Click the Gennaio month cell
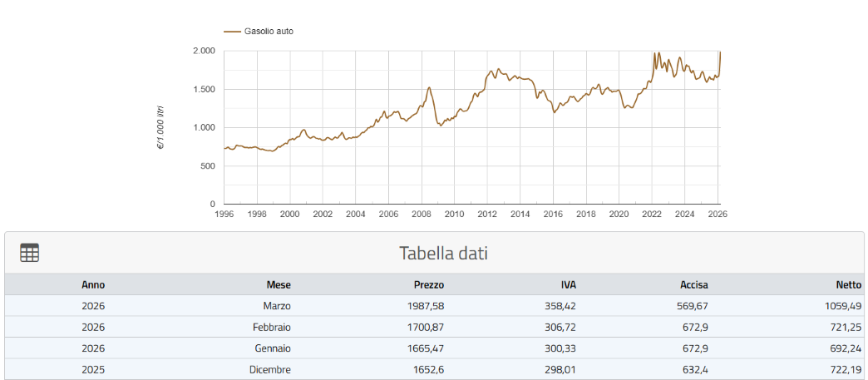This screenshot has width=868, height=380. coord(273,348)
